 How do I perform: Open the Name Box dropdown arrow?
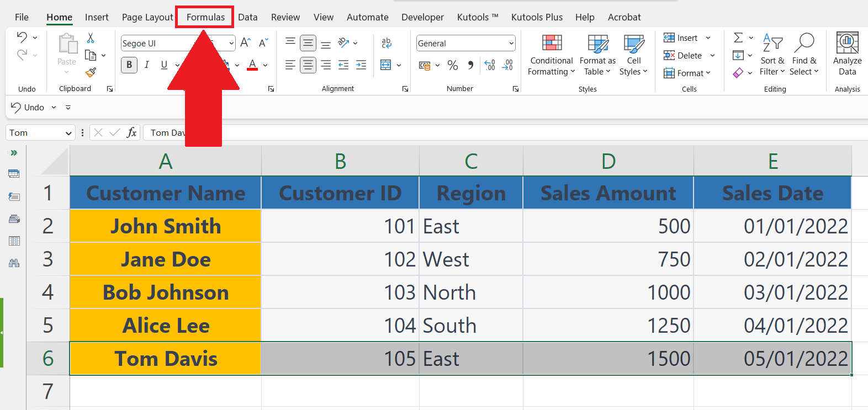(68, 133)
